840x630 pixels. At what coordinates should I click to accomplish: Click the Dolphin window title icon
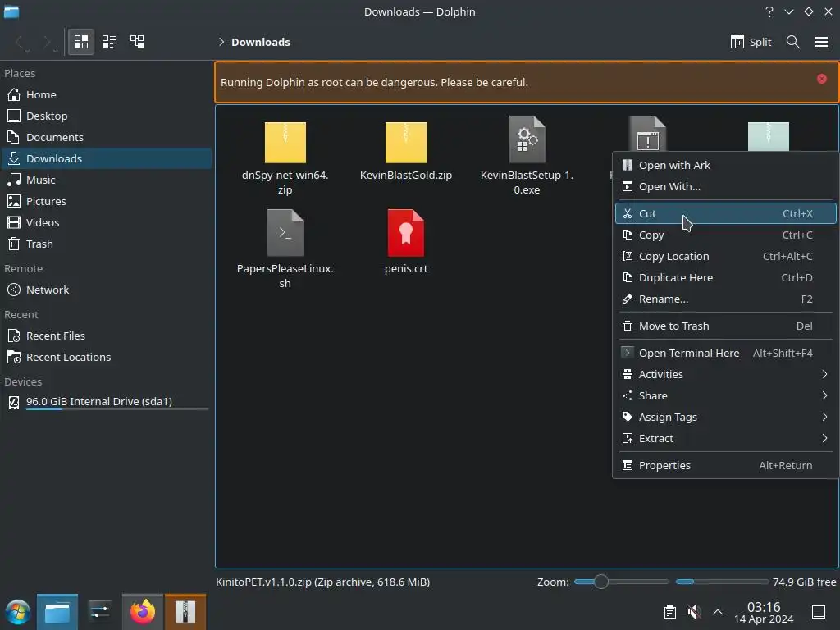[11, 11]
